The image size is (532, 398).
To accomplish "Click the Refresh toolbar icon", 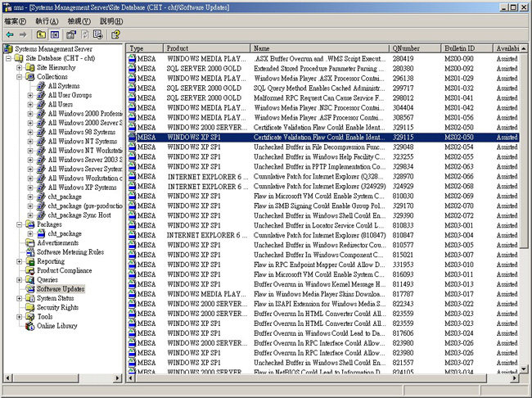I will click(x=85, y=34).
